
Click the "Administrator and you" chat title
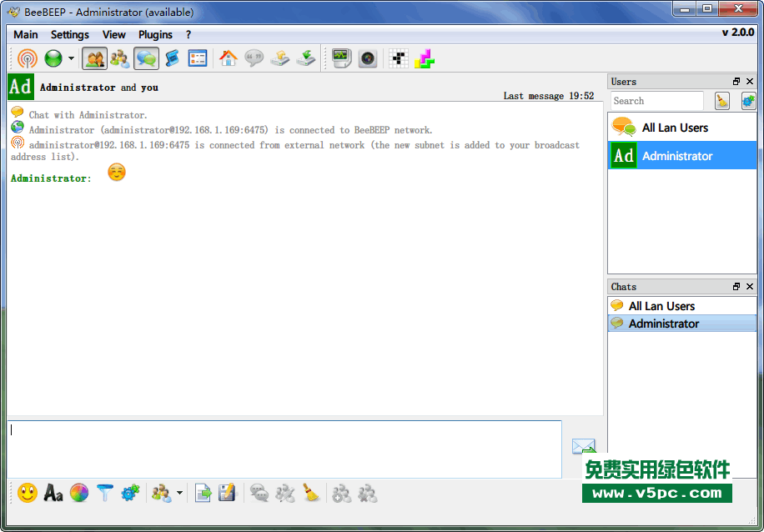[99, 88]
